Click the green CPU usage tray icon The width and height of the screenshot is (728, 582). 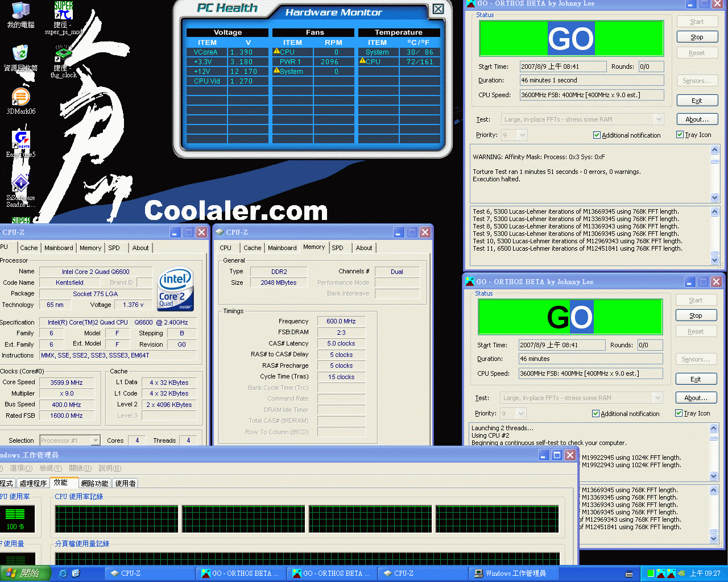click(651, 573)
